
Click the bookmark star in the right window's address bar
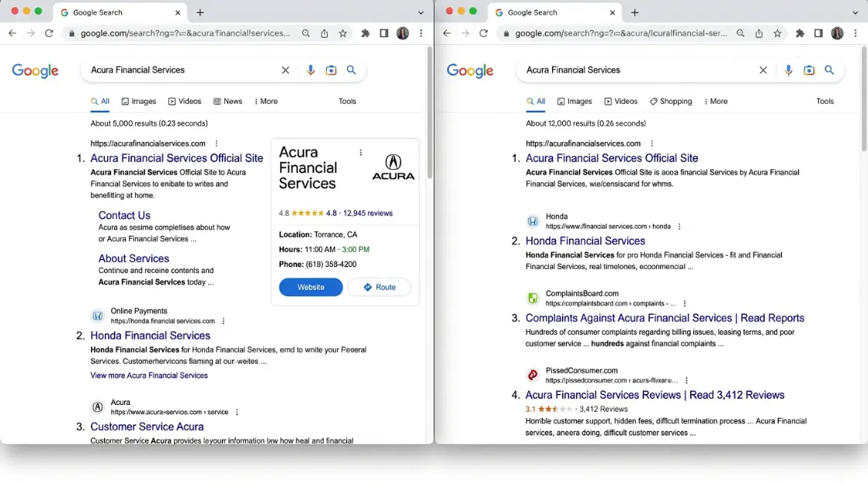click(777, 33)
